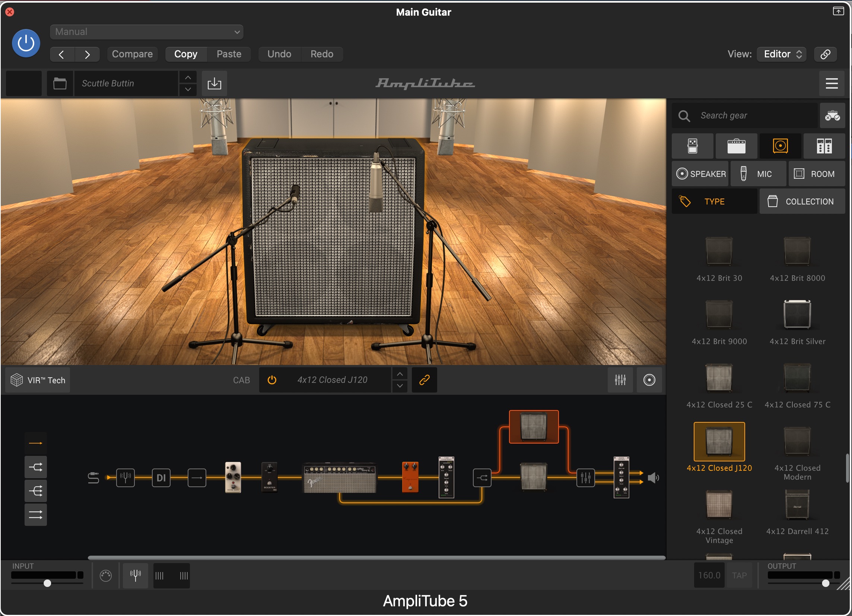
Task: Switch to the MIC tab
Action: pyautogui.click(x=759, y=174)
